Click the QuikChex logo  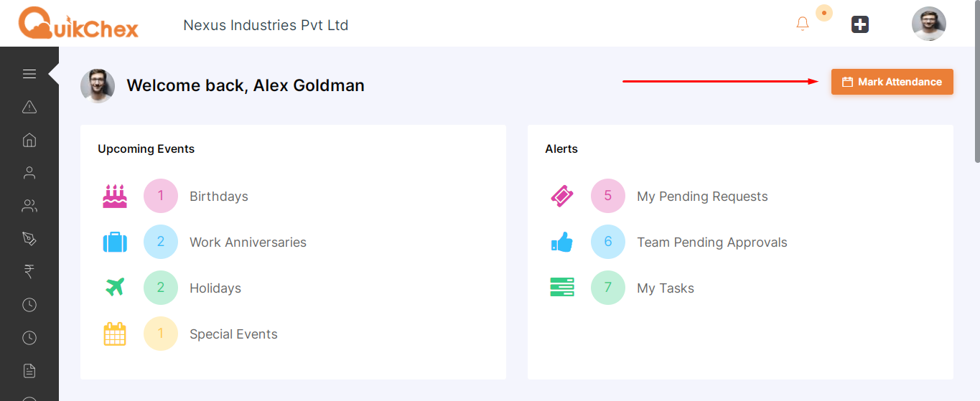click(78, 24)
